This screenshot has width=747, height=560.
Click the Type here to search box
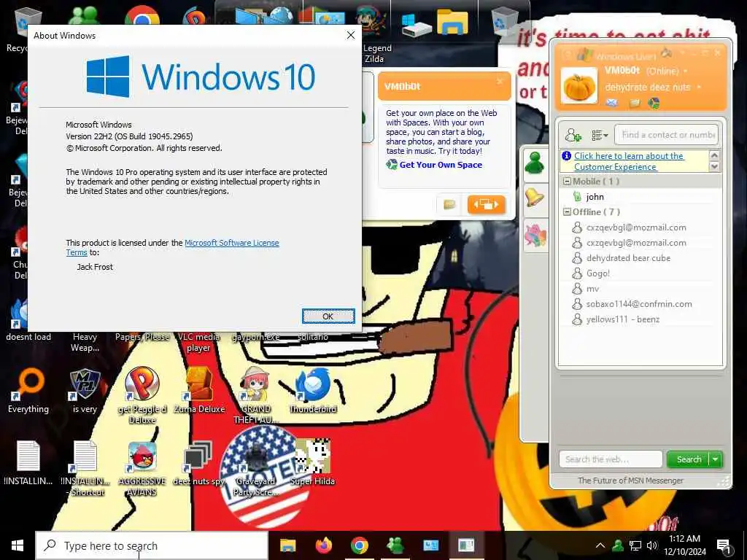pyautogui.click(x=152, y=545)
